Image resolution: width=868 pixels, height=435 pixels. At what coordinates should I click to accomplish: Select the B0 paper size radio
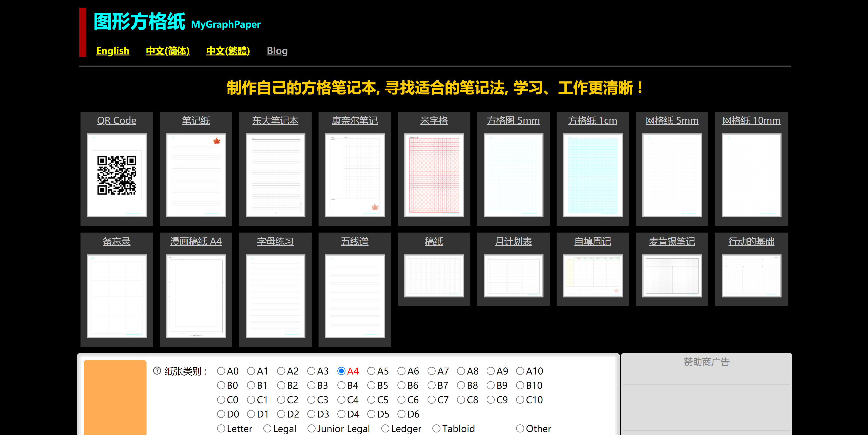[221, 385]
